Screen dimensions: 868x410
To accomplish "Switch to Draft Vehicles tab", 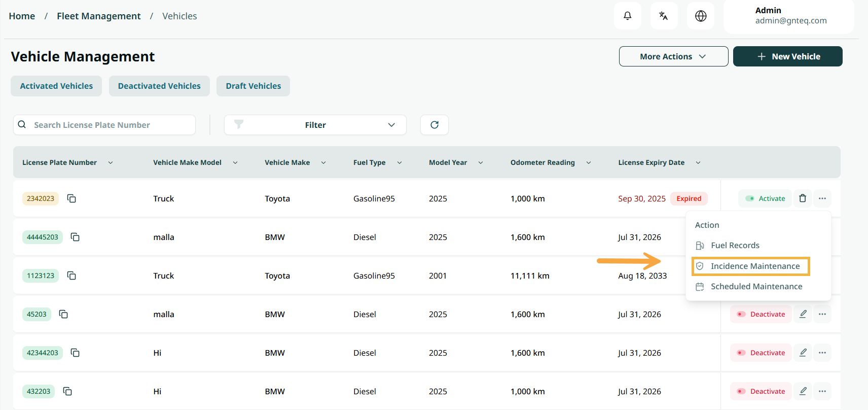I will (254, 86).
